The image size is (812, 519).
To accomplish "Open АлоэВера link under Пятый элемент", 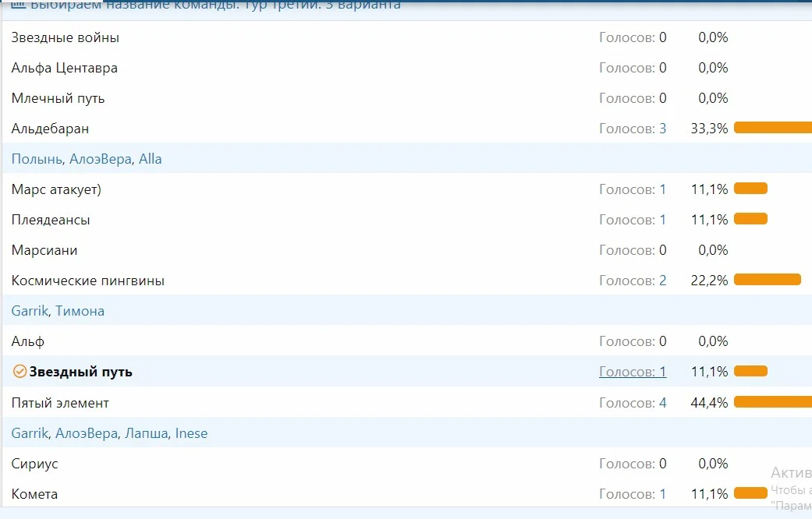I will coord(87,433).
